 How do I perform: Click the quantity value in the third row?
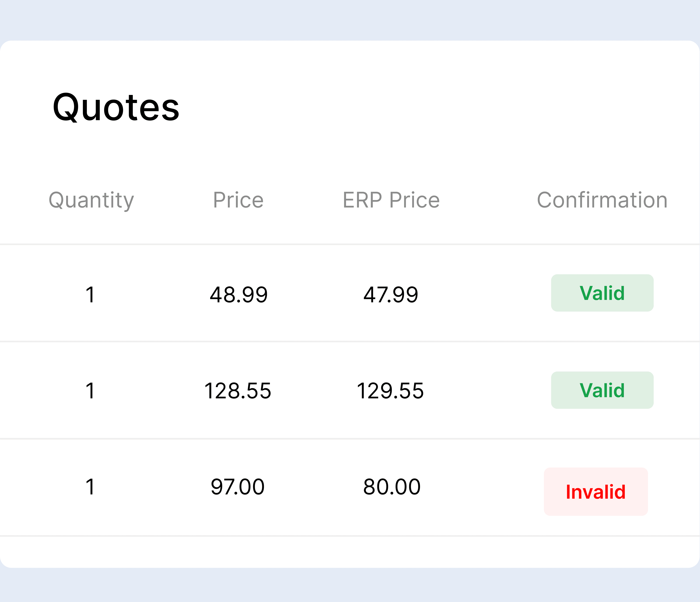(91, 486)
